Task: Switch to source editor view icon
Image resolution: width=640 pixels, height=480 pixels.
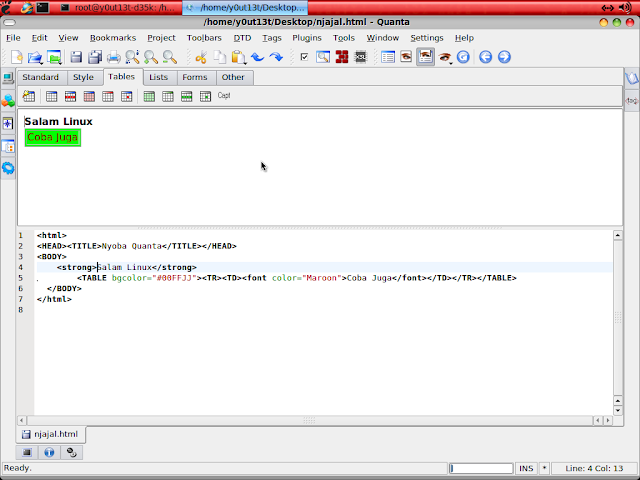Action: [388, 57]
